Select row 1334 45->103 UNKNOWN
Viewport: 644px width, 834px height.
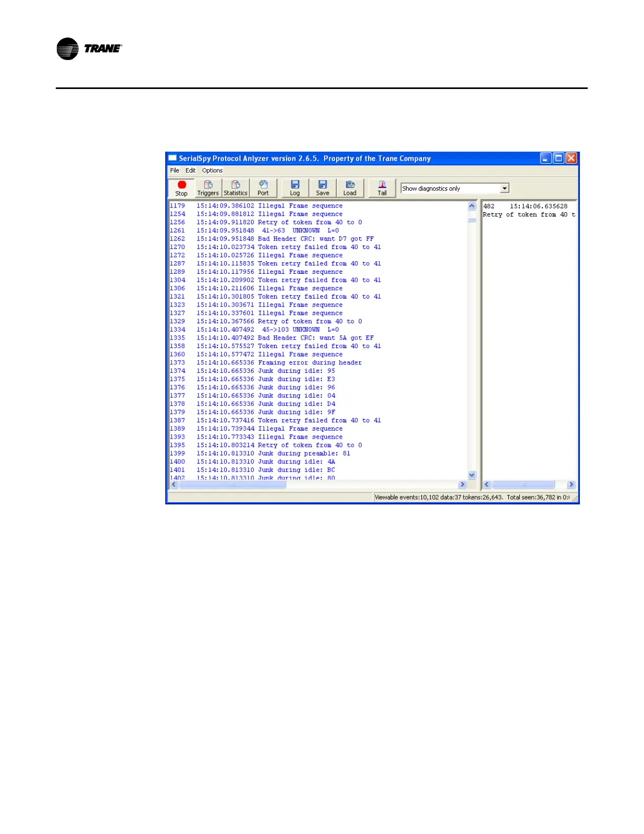pyautogui.click(x=254, y=330)
